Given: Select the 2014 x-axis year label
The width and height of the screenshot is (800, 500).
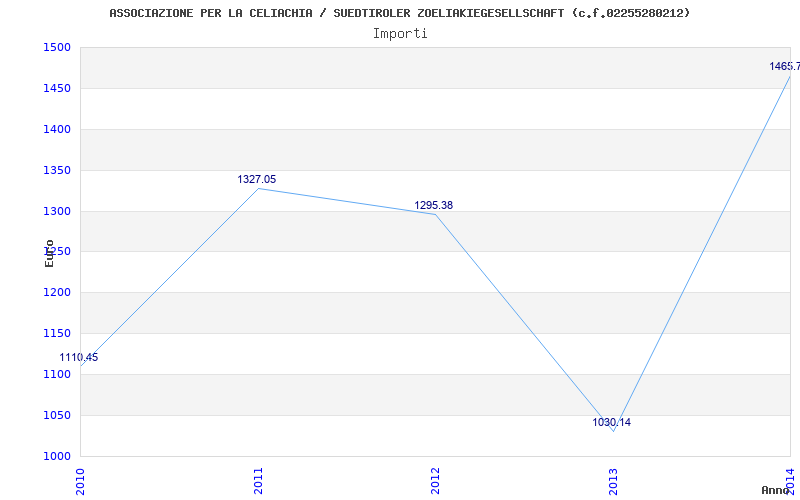Looking at the screenshot, I should point(790,479).
